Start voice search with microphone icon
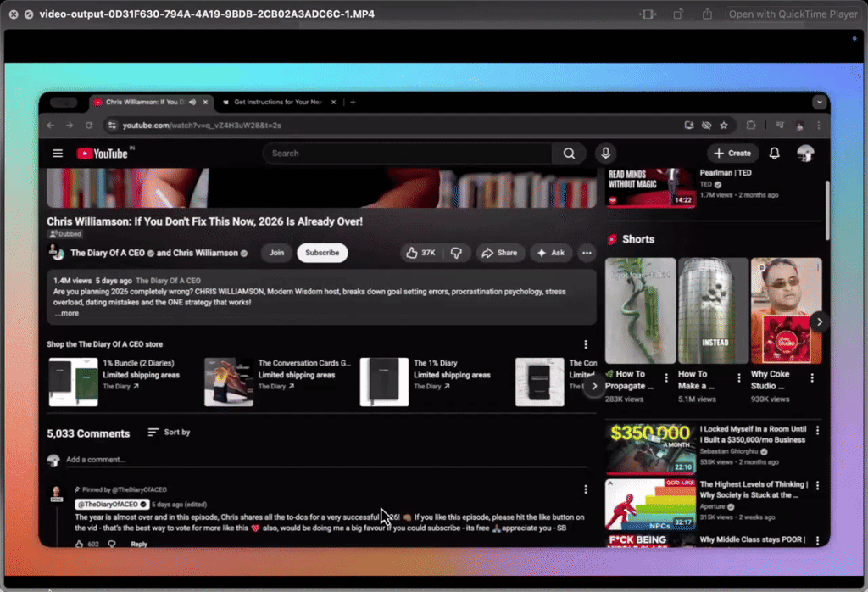The image size is (868, 592). point(605,154)
